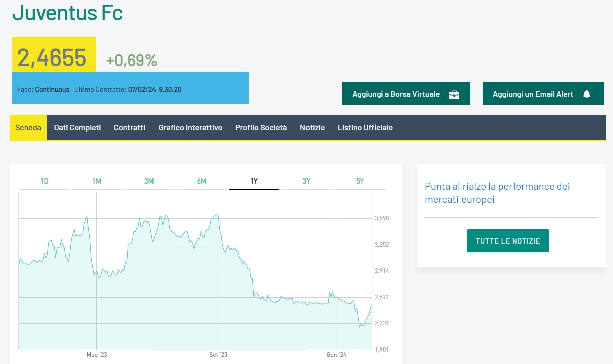Click the 2,577 y-axis label
The image size is (613, 364).
(x=382, y=297)
